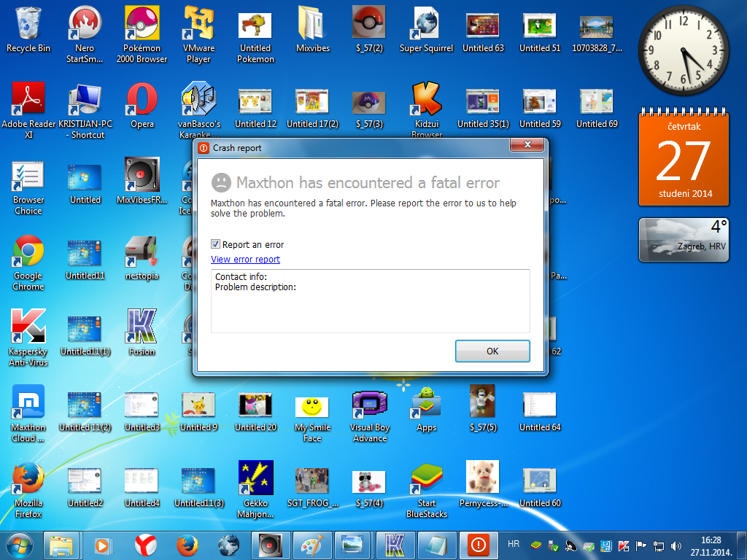The height and width of the screenshot is (560, 747).
Task: Select the Nero StartSmart desktop shortcut
Action: click(85, 34)
